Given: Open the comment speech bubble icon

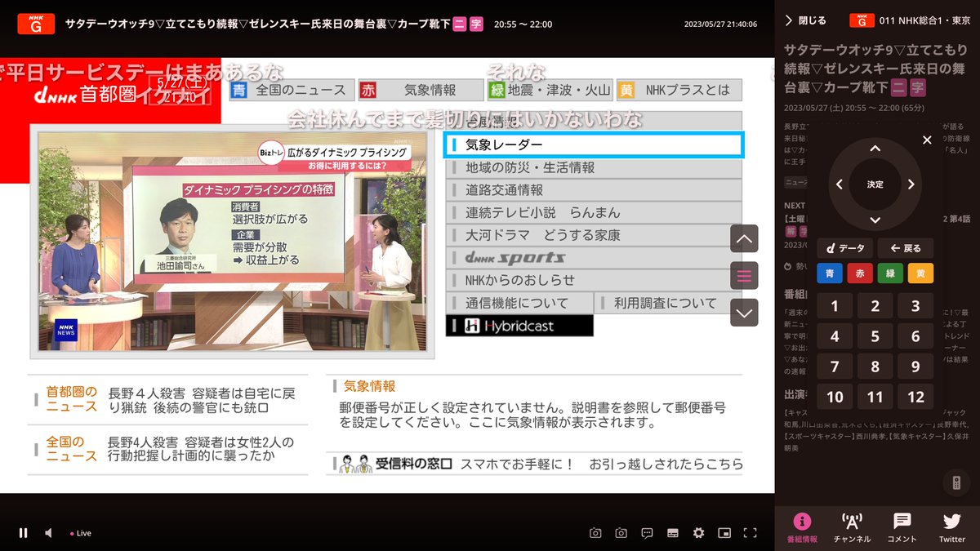Looking at the screenshot, I should tap(646, 532).
